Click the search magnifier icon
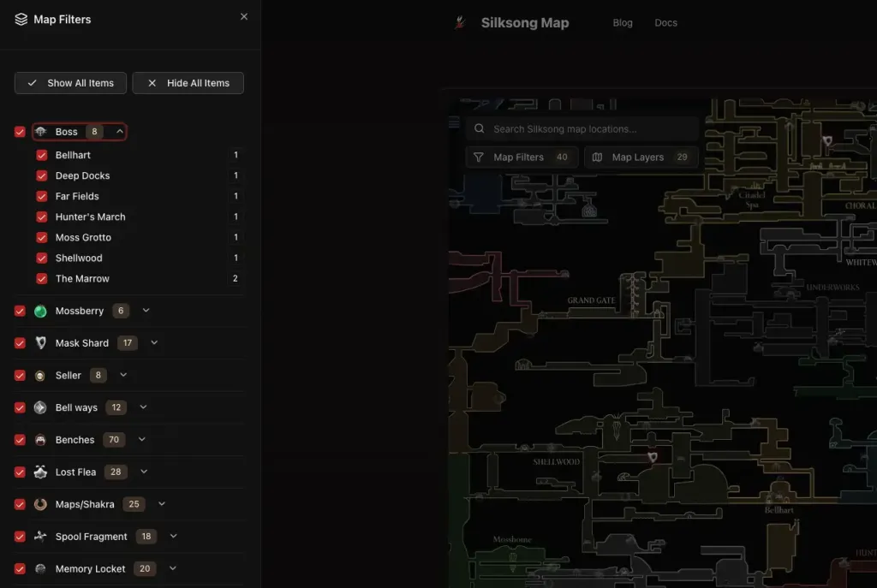 [480, 128]
